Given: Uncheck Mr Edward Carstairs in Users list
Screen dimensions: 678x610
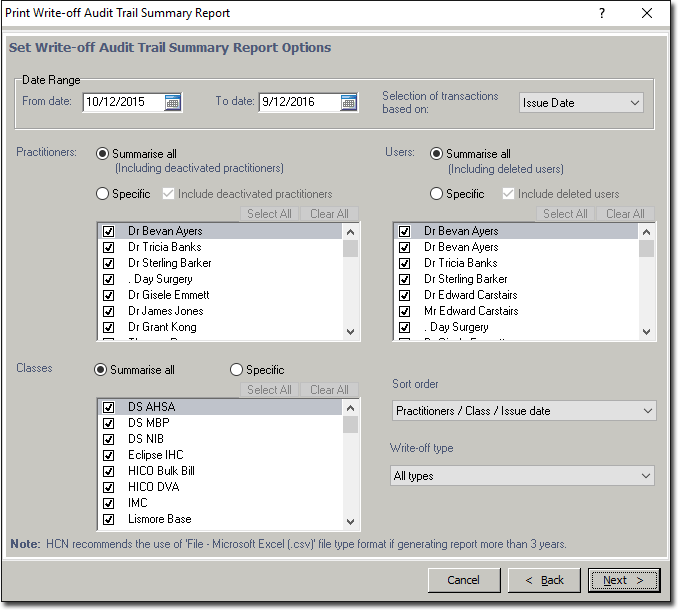Looking at the screenshot, I should (404, 311).
